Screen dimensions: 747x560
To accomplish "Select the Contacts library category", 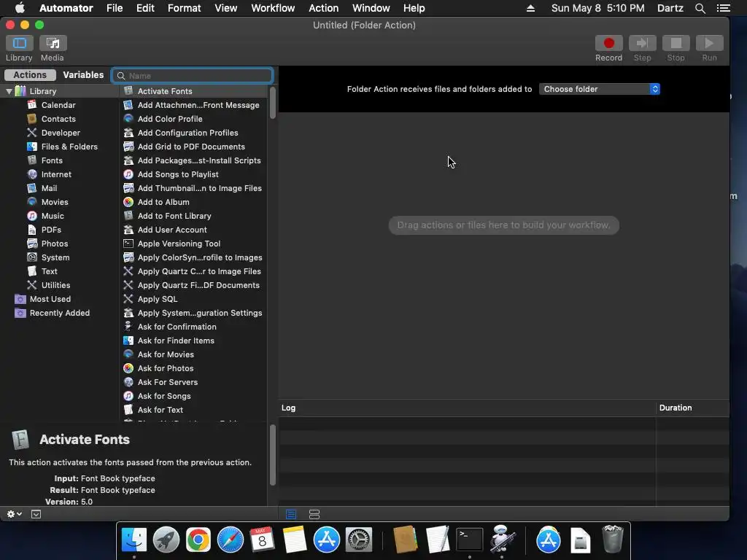I will point(58,119).
